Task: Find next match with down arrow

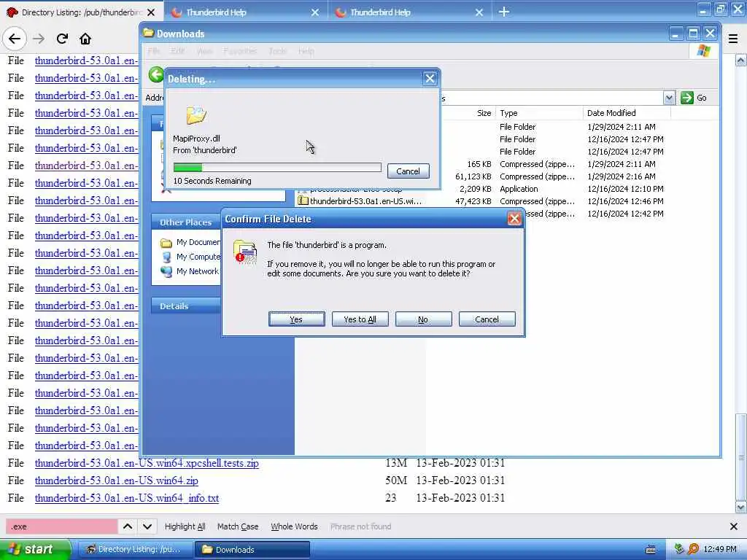Action: [x=147, y=526]
